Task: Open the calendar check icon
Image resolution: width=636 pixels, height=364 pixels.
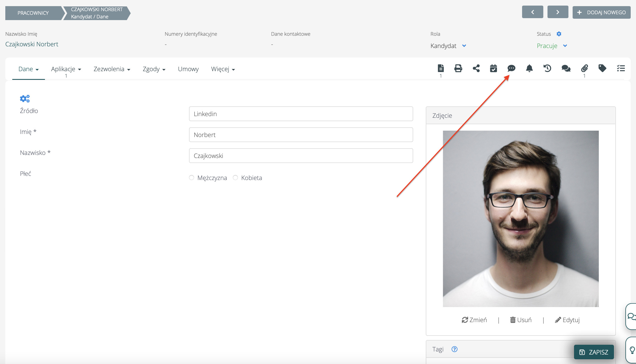Action: tap(493, 68)
